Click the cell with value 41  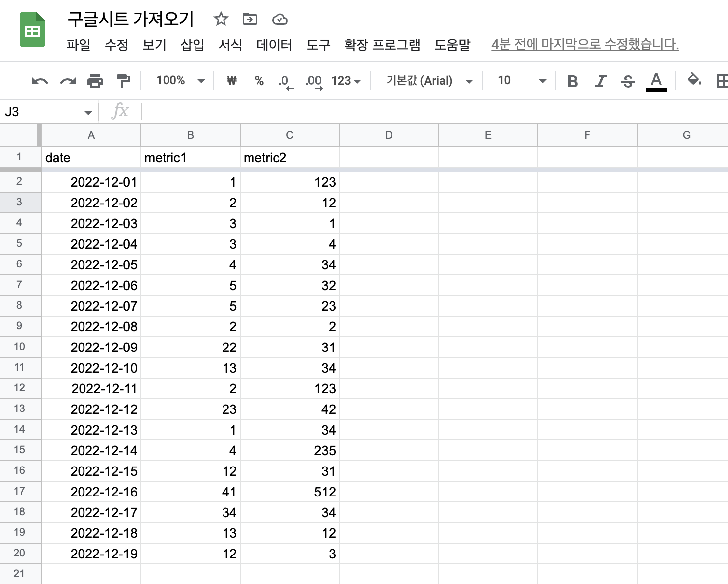pos(191,492)
